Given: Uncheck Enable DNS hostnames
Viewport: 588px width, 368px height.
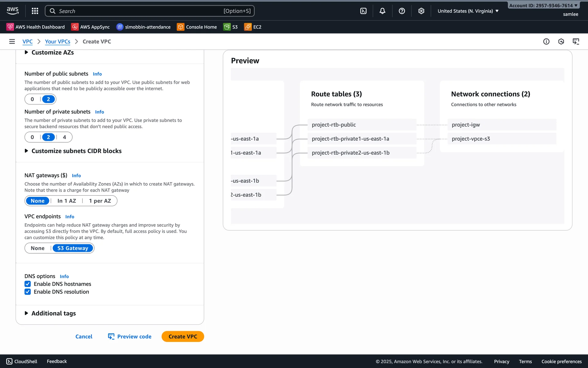Looking at the screenshot, I should pos(28,284).
